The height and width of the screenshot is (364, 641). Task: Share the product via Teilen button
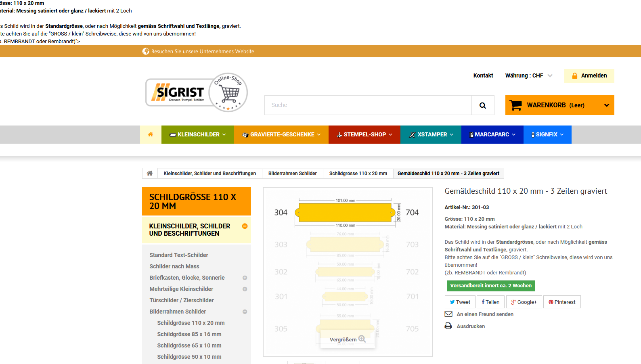(x=491, y=302)
